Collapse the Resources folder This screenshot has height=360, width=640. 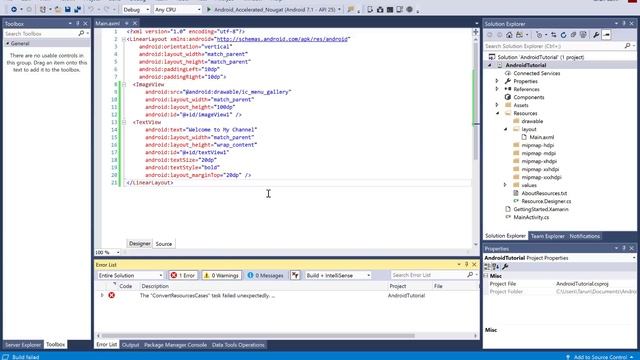(x=497, y=113)
